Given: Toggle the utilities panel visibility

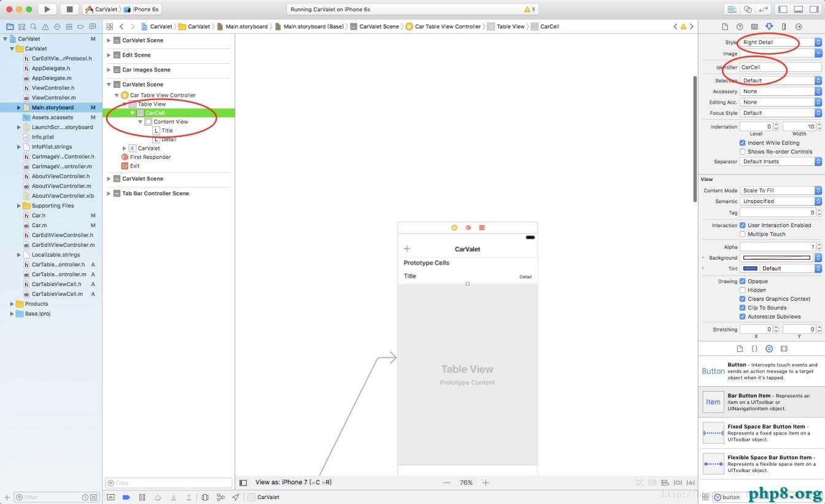Looking at the screenshot, I should 814,9.
